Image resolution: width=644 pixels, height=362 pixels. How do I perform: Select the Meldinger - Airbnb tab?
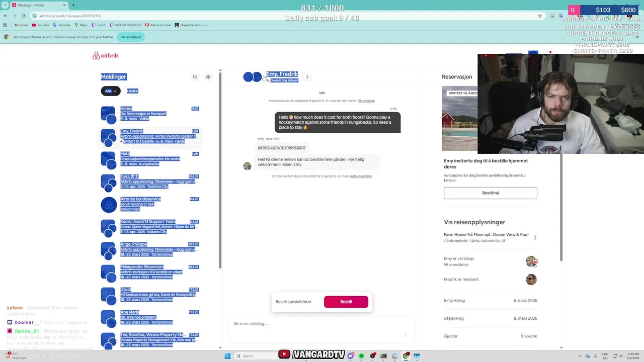coord(39,5)
